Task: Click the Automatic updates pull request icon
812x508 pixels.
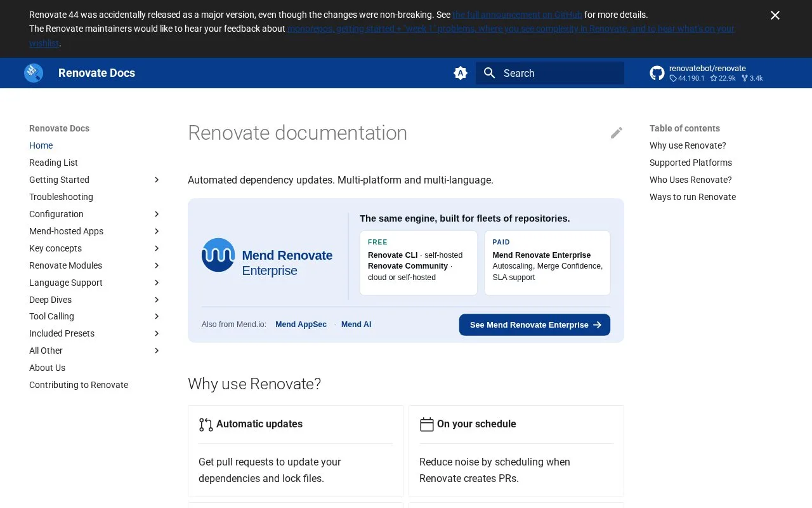Action: coord(206,424)
